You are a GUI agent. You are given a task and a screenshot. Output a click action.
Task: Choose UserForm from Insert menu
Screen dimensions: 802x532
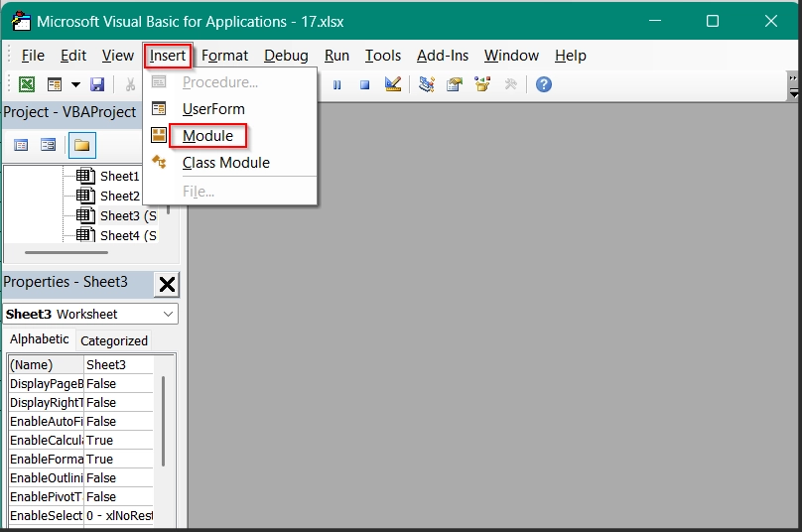point(229,109)
